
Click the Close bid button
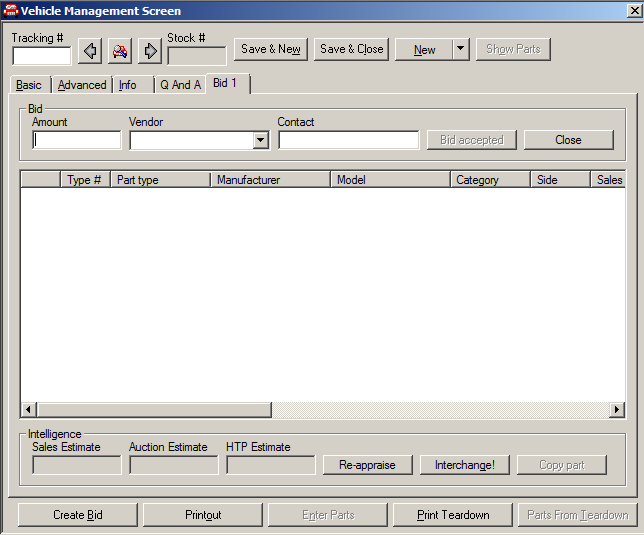pos(568,140)
